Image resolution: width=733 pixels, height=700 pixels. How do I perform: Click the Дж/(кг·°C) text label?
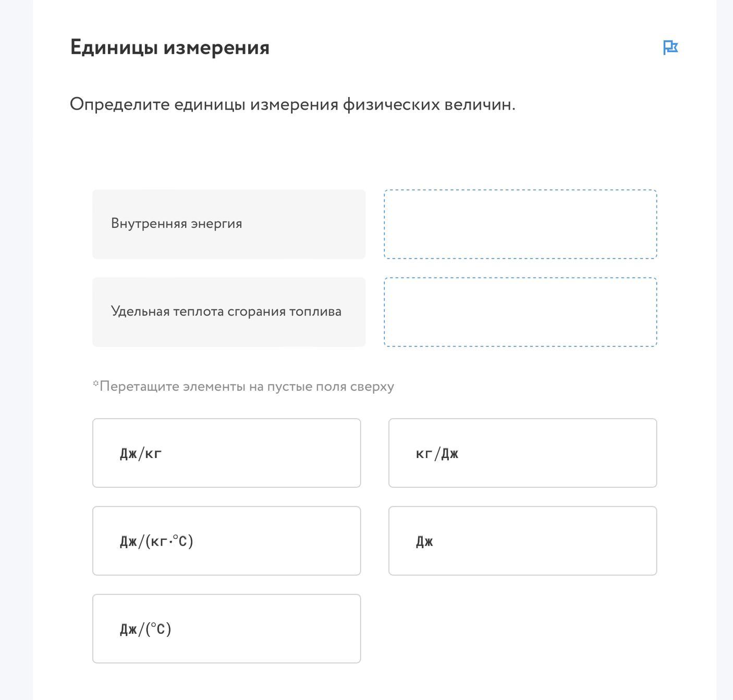156,541
